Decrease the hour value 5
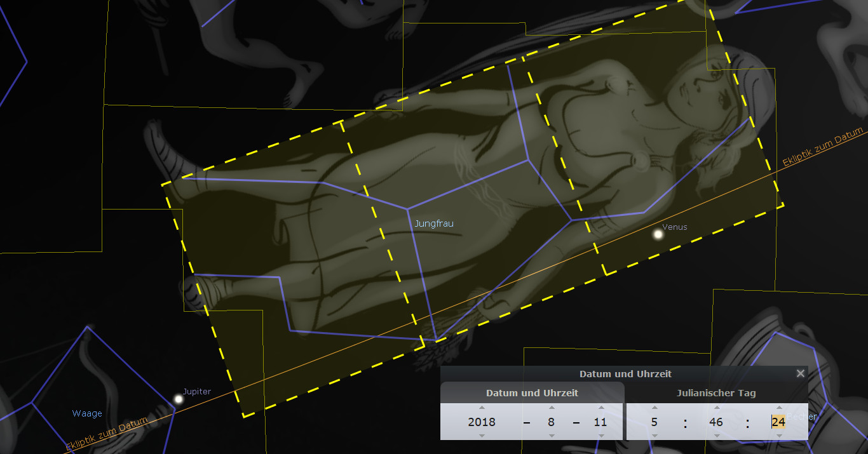The width and height of the screenshot is (868, 454). (654, 436)
